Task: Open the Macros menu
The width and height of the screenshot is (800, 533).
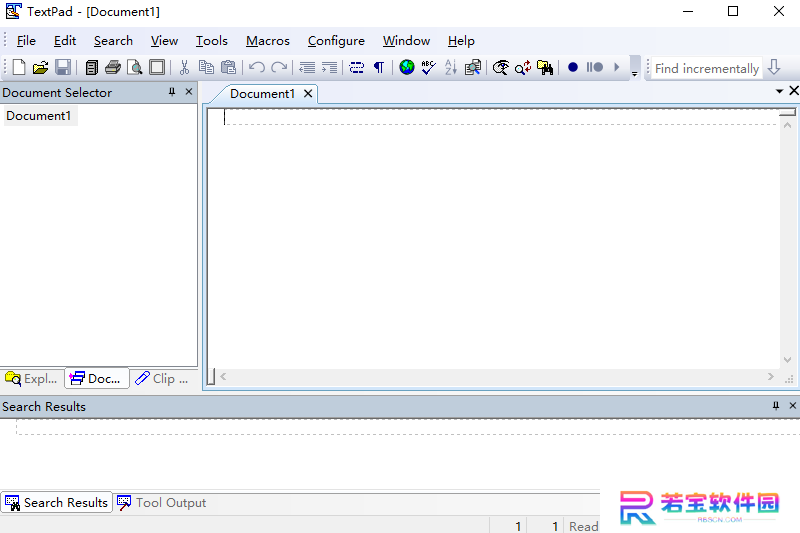Action: [268, 41]
